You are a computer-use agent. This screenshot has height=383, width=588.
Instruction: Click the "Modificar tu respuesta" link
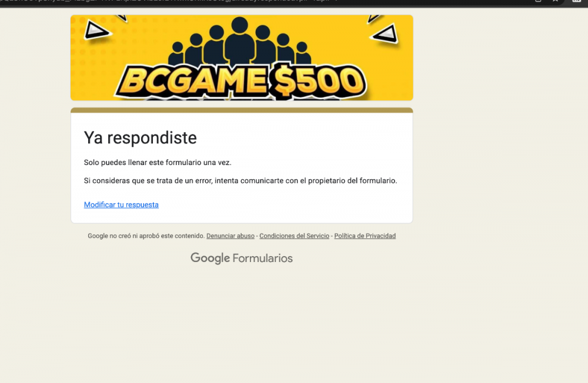click(x=121, y=204)
